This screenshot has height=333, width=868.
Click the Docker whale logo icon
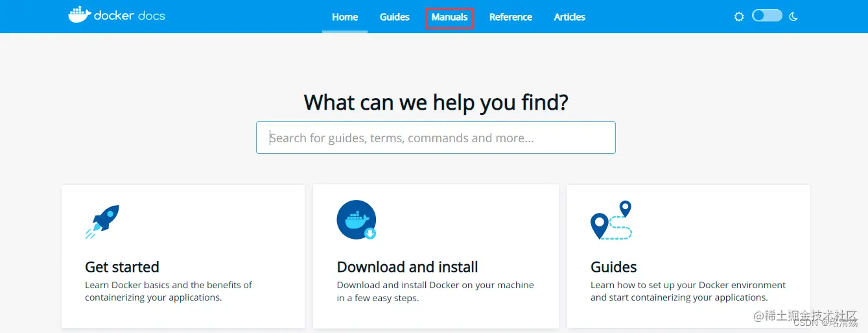pyautogui.click(x=79, y=16)
